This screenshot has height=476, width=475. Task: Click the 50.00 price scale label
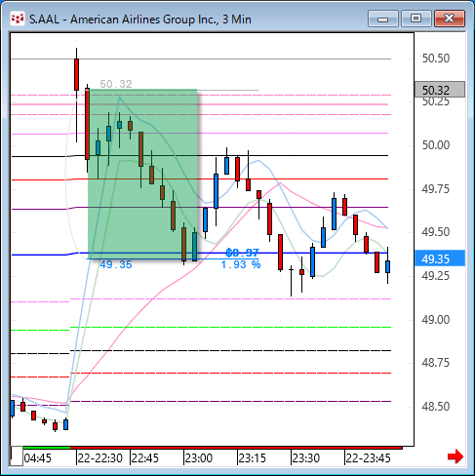(x=436, y=144)
